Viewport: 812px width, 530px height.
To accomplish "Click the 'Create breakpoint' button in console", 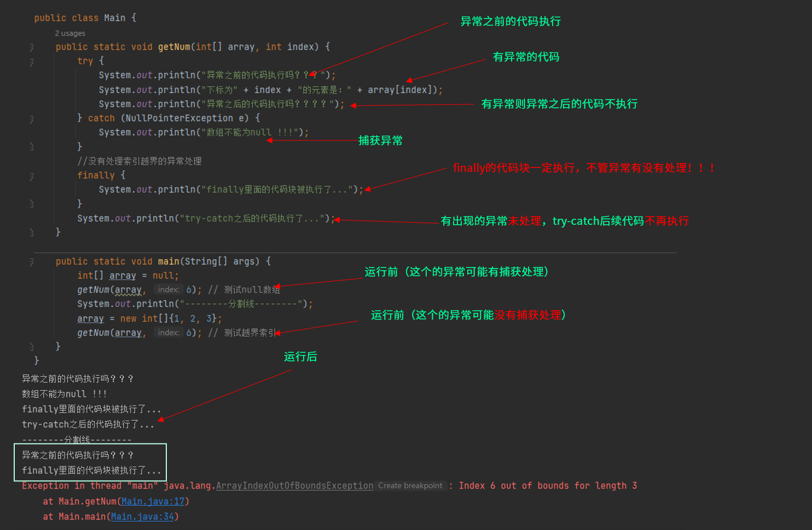I will point(410,486).
